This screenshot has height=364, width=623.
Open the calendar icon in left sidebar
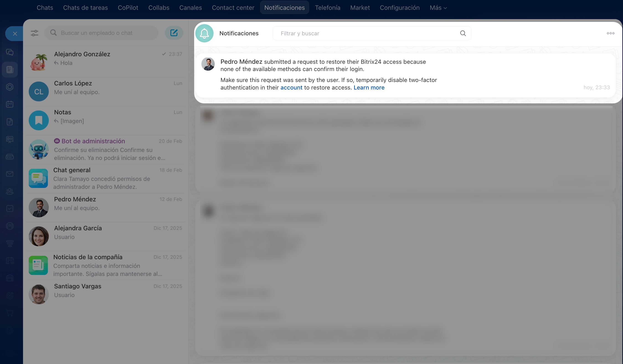point(10,104)
